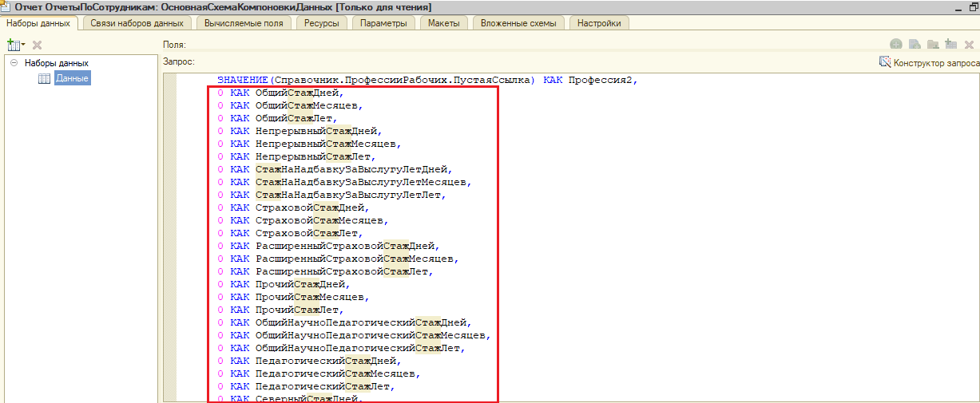This screenshot has height=403, width=980.
Task: Open Вычисляемые поля tab
Action: pyautogui.click(x=244, y=23)
